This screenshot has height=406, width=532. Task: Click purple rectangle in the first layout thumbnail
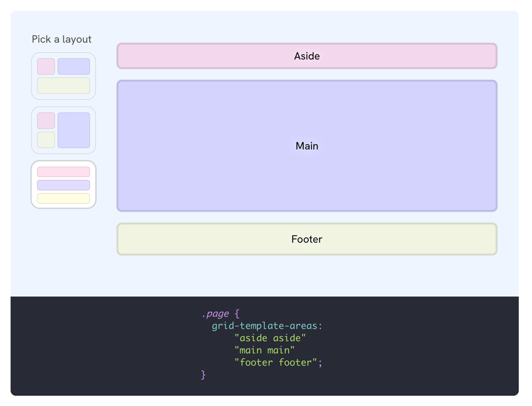pos(74,66)
